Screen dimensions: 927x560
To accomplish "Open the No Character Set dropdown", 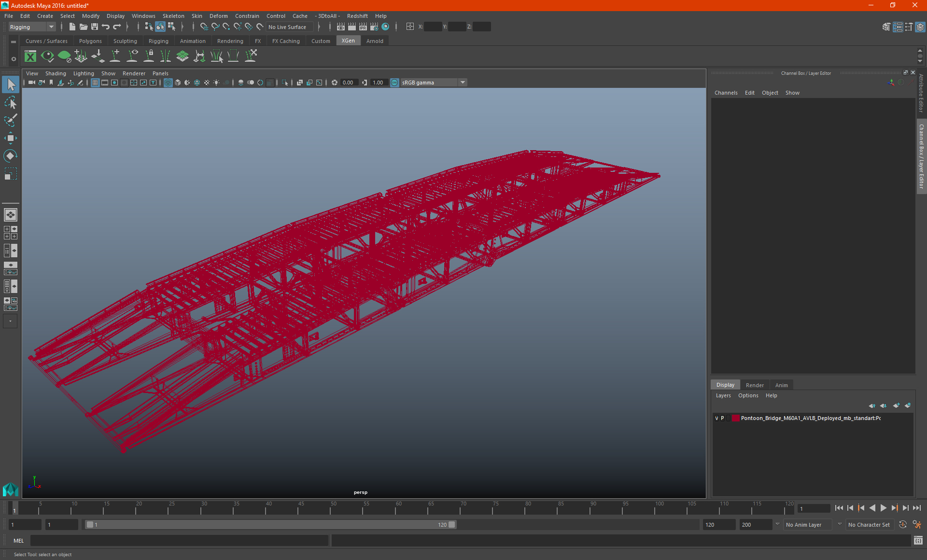I will (x=870, y=525).
